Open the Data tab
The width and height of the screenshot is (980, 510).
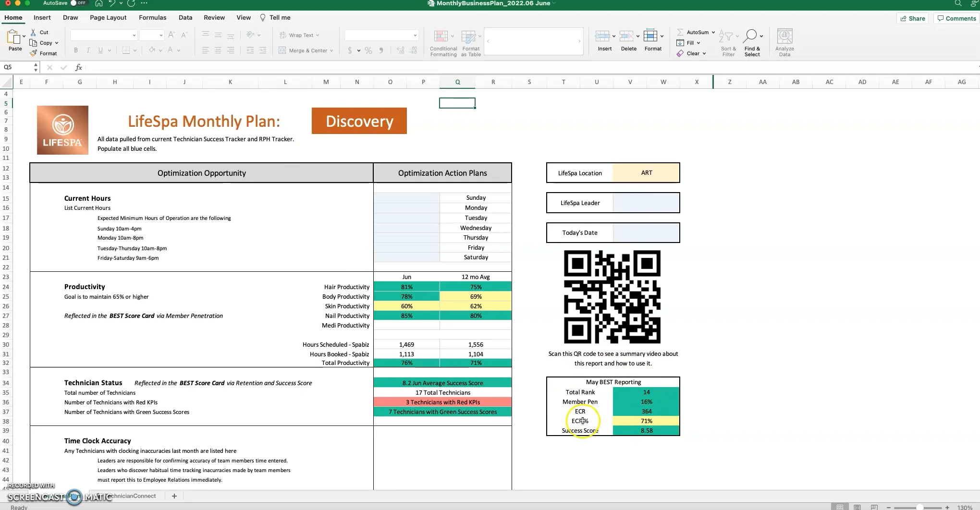point(185,17)
